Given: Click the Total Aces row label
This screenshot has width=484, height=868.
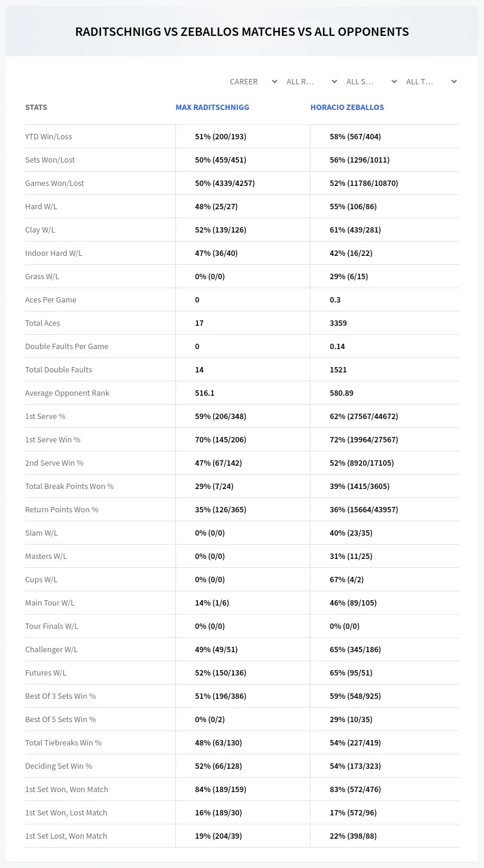Looking at the screenshot, I should (x=42, y=323).
